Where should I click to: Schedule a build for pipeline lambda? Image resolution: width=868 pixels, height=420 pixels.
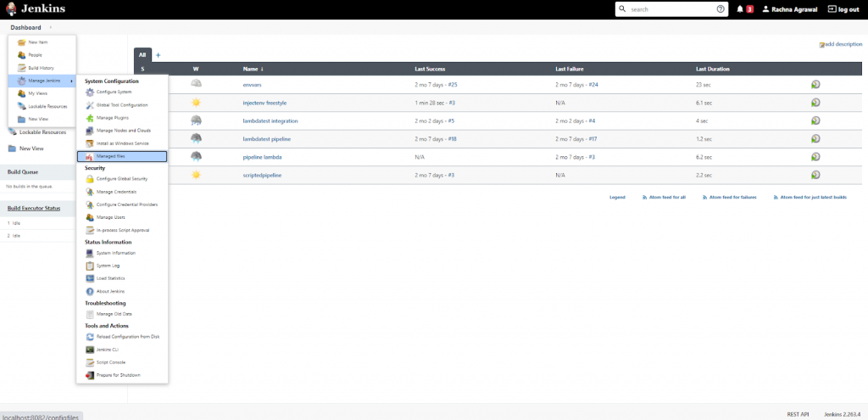[815, 156]
